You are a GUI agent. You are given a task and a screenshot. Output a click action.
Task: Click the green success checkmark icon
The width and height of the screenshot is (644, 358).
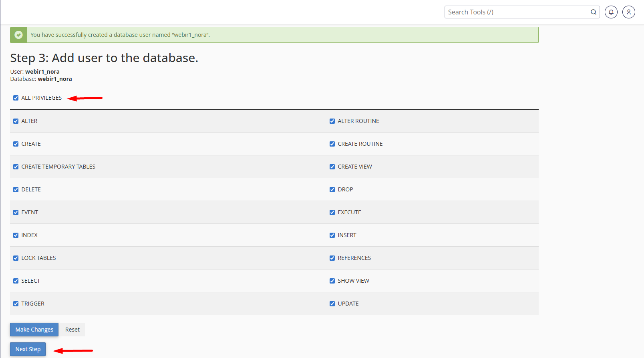[18, 35]
